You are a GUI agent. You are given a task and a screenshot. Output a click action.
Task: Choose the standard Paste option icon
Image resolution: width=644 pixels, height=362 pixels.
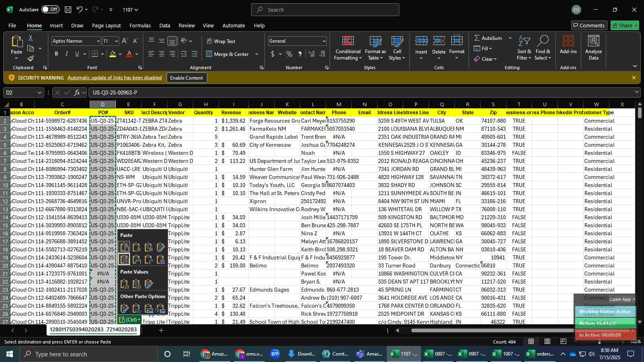pyautogui.click(x=125, y=247)
